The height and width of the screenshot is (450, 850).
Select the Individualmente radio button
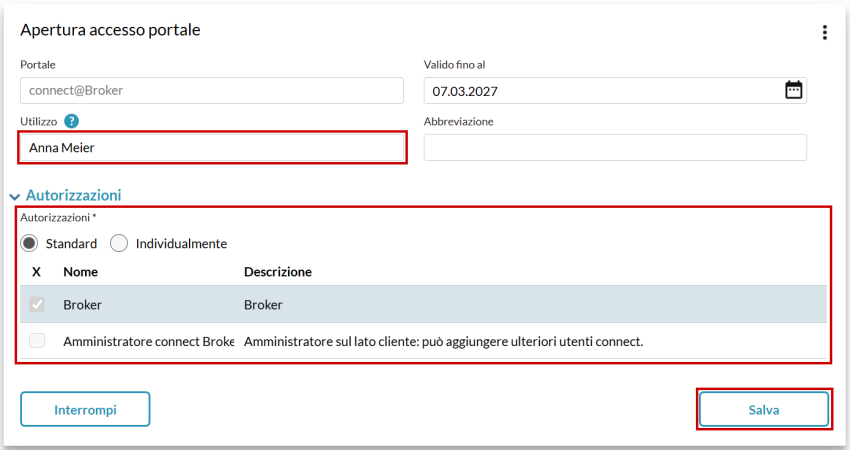click(119, 243)
